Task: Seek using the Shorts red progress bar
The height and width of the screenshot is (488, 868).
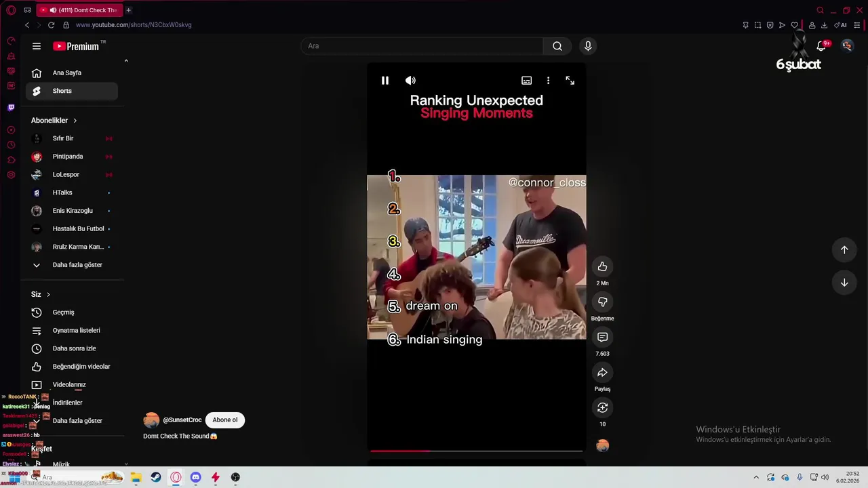Action: click(x=476, y=451)
